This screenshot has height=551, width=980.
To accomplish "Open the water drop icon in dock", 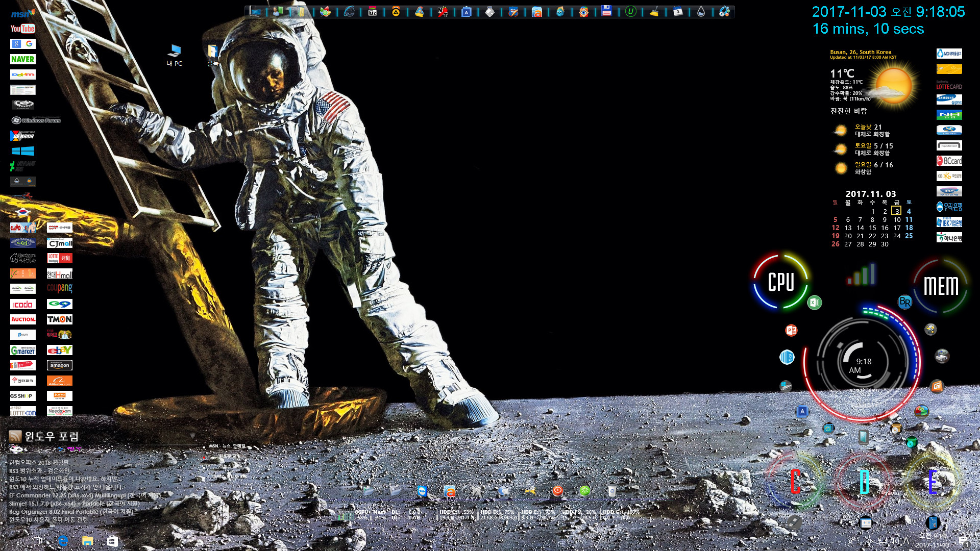I will tap(701, 12).
